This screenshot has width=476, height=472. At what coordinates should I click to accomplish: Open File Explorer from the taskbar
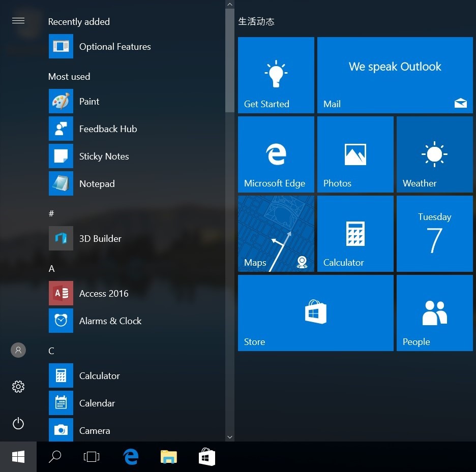point(169,457)
